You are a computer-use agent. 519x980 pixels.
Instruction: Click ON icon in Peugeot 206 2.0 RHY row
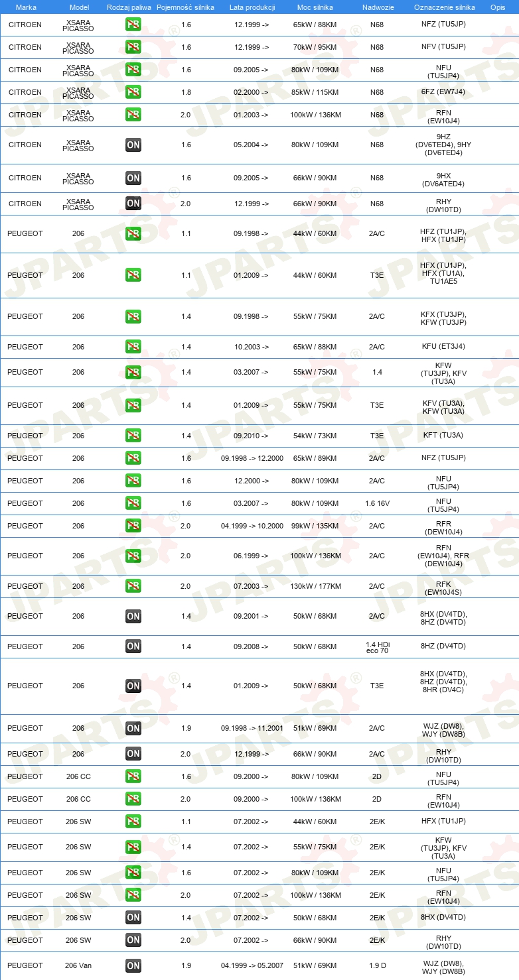pyautogui.click(x=133, y=754)
